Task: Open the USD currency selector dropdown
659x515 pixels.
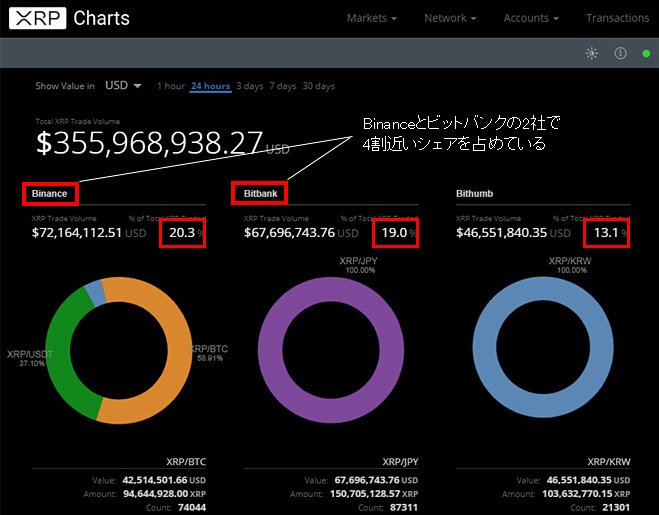Action: (123, 85)
